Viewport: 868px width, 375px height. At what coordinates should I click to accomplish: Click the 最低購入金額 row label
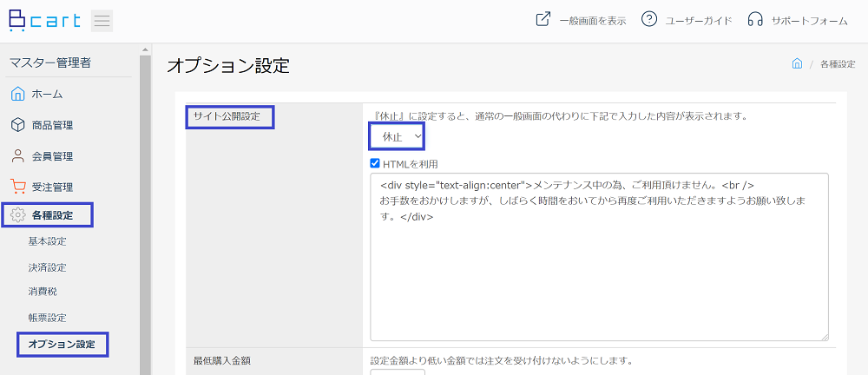222,360
